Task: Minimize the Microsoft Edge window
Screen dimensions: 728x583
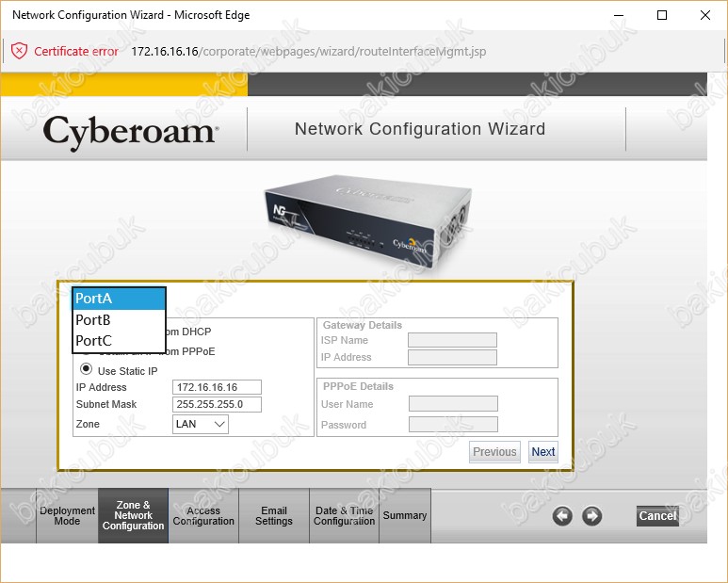Action: (x=619, y=15)
